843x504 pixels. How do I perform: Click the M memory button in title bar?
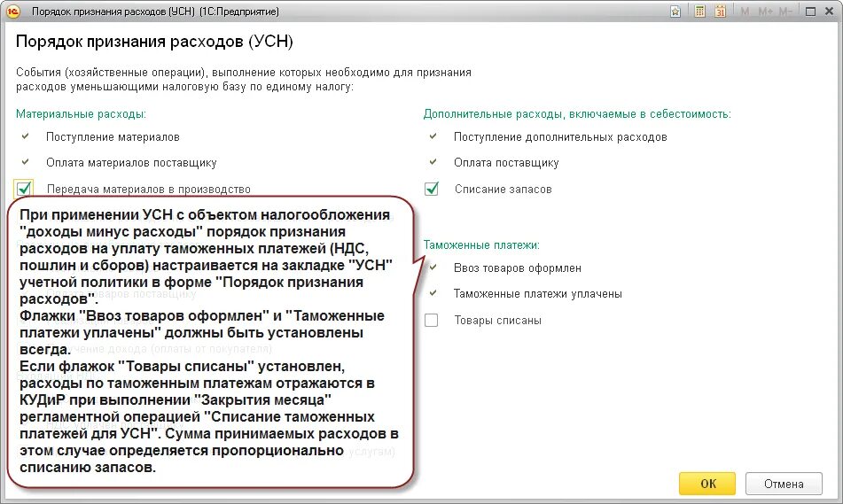point(745,12)
